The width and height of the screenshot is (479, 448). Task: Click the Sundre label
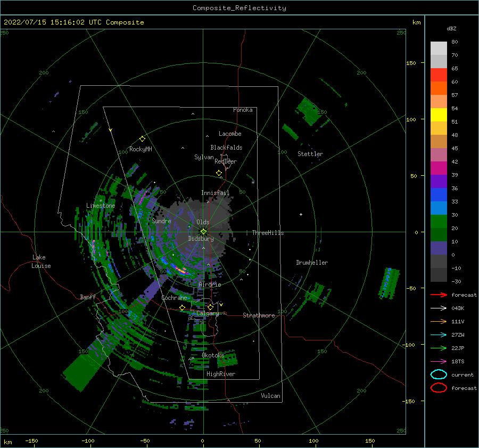161,221
